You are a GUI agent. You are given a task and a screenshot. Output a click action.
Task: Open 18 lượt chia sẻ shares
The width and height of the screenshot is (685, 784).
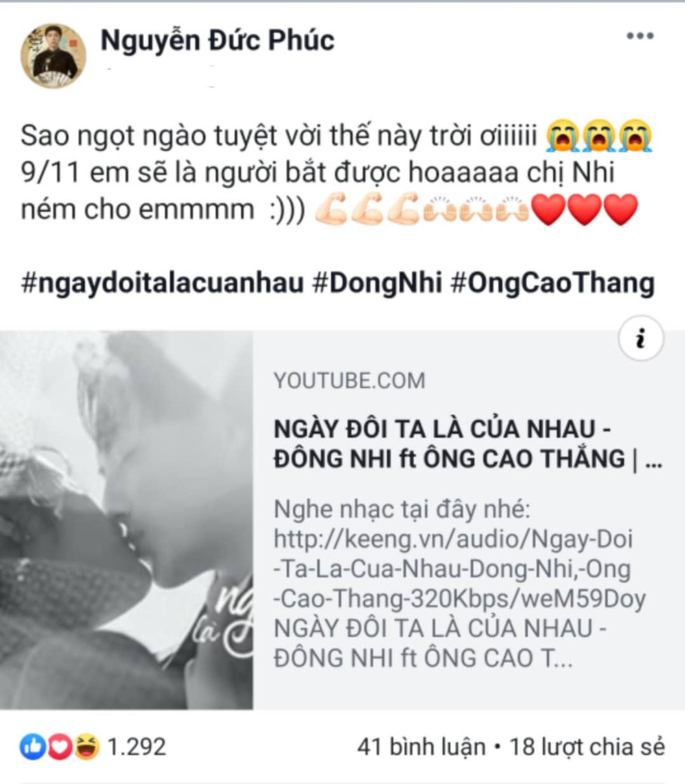587,747
